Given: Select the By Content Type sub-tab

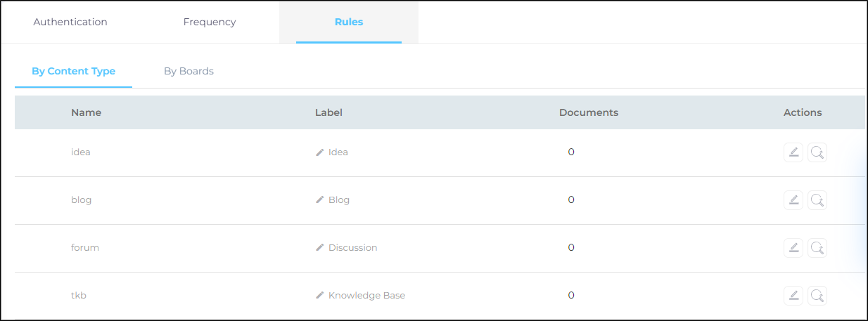Looking at the screenshot, I should (x=73, y=71).
